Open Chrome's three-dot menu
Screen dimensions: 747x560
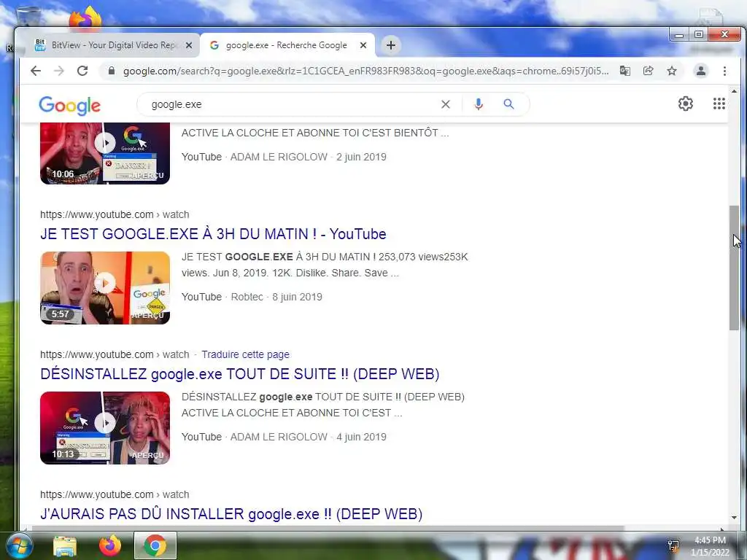pos(724,71)
